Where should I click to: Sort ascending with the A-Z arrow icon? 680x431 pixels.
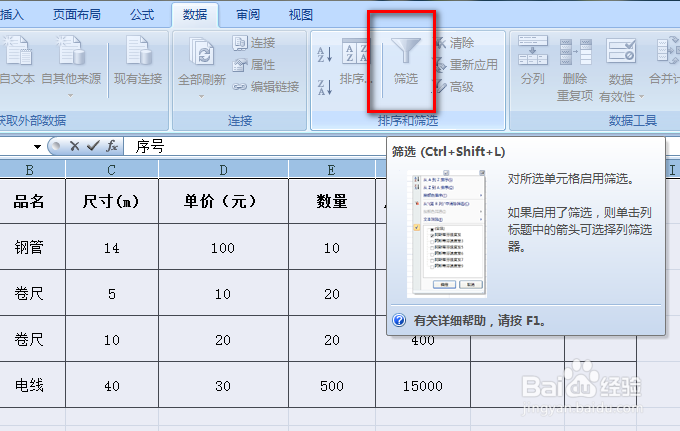[x=325, y=54]
